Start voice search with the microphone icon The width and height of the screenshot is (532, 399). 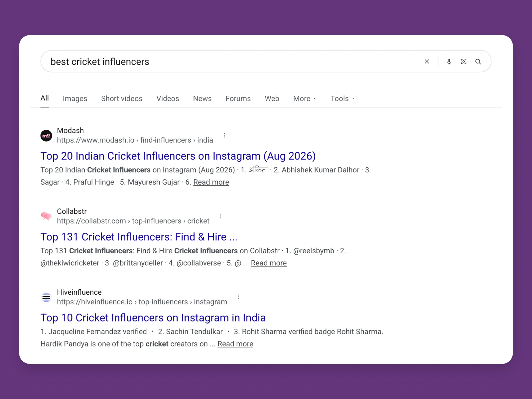[x=449, y=62]
